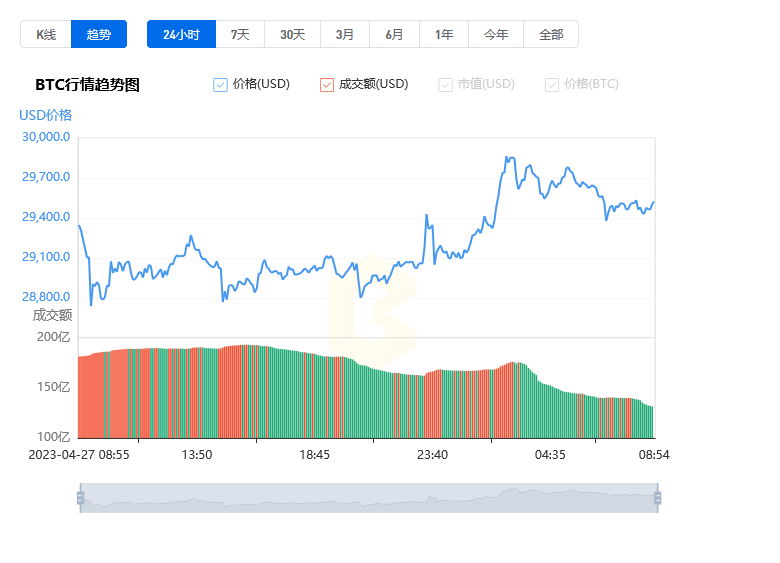This screenshot has height=563, width=780.
Task: Click the right handle of range slider
Action: 657,498
